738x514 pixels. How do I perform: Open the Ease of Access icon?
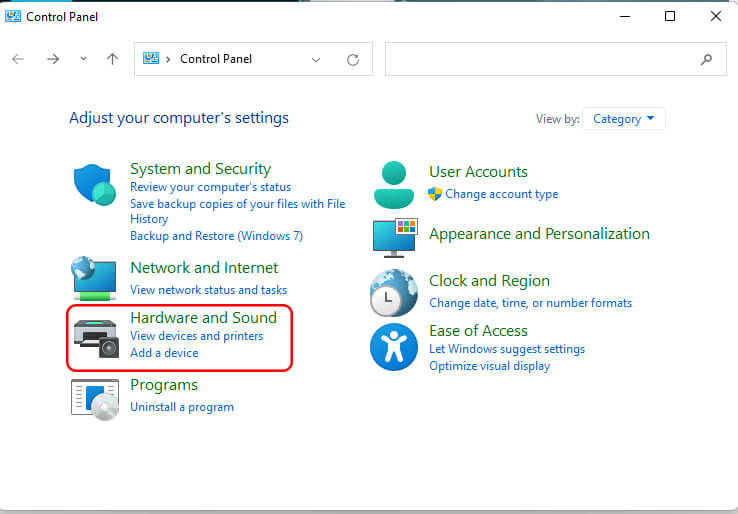393,347
